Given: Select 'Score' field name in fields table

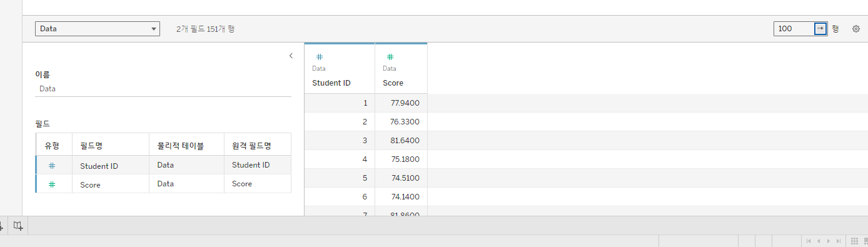Looking at the screenshot, I should [90, 184].
